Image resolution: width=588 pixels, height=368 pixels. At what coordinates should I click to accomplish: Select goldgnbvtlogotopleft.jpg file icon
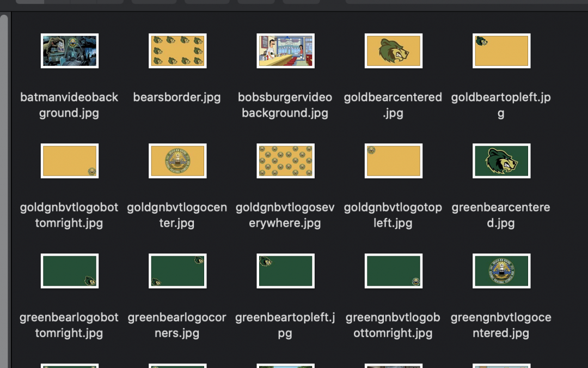pyautogui.click(x=394, y=161)
